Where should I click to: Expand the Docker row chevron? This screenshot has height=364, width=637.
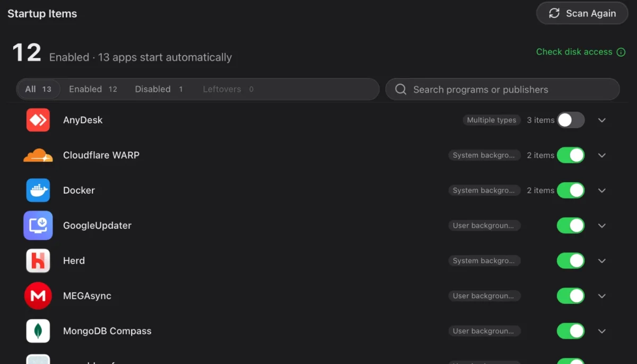pos(602,190)
